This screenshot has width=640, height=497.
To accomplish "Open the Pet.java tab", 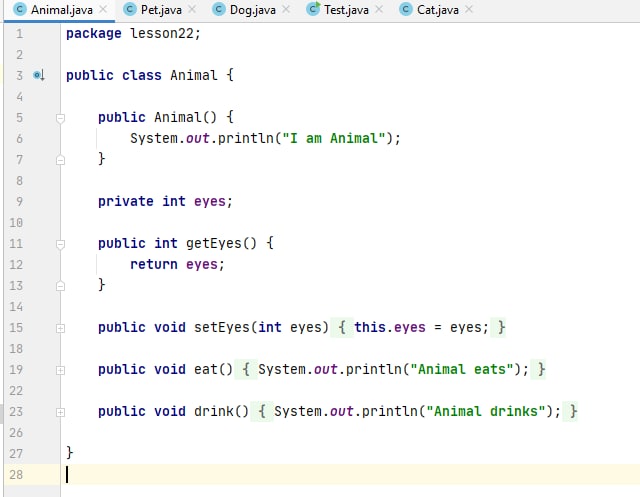I will 161,10.
